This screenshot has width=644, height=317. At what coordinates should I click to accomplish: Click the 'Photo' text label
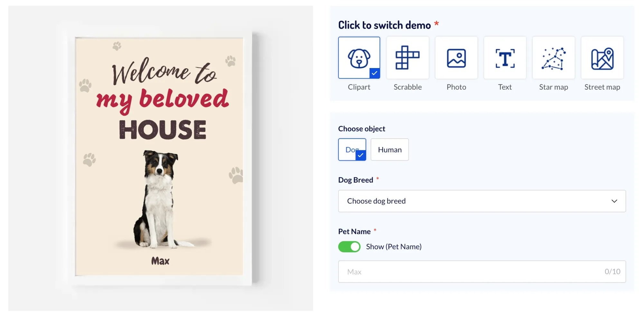(x=456, y=87)
